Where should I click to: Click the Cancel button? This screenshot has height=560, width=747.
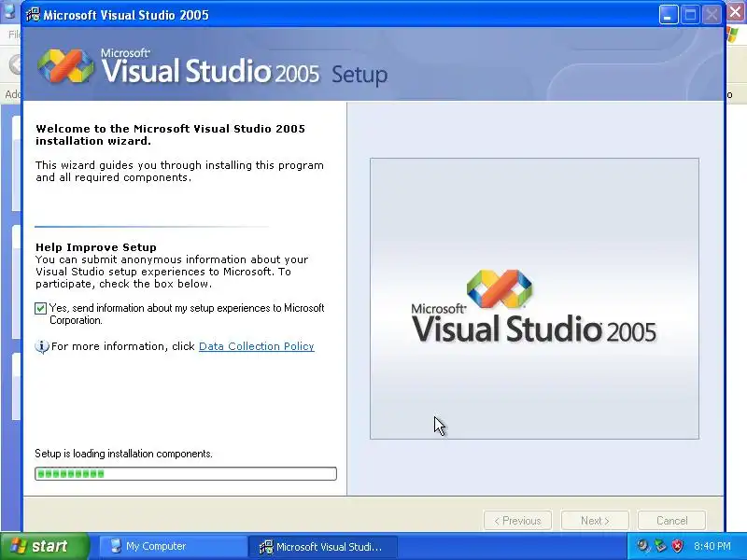(671, 521)
